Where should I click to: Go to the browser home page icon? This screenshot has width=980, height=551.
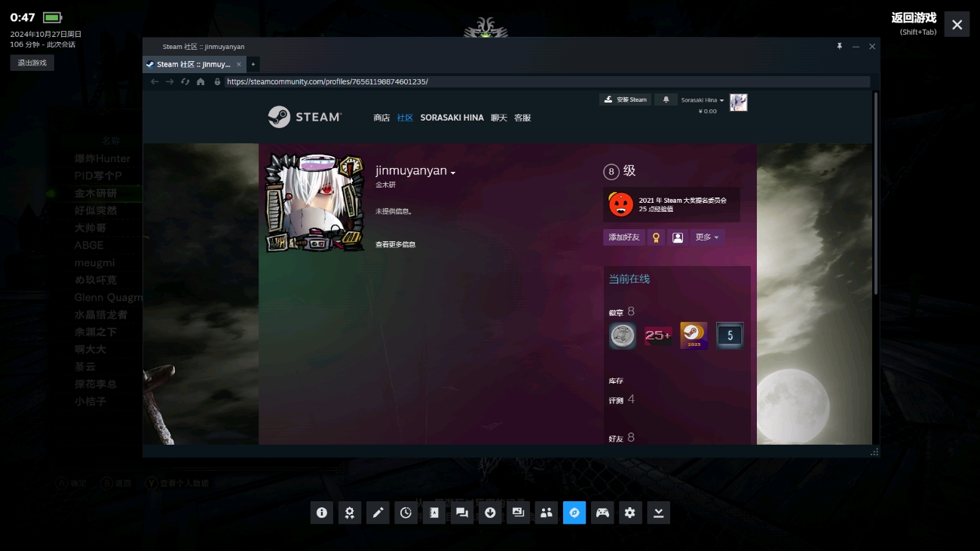coord(201,81)
